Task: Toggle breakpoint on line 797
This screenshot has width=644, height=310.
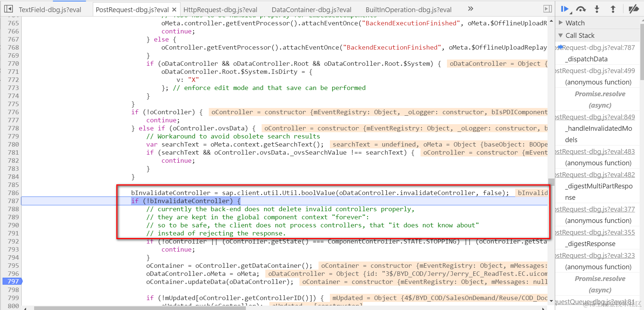Action: [12, 281]
